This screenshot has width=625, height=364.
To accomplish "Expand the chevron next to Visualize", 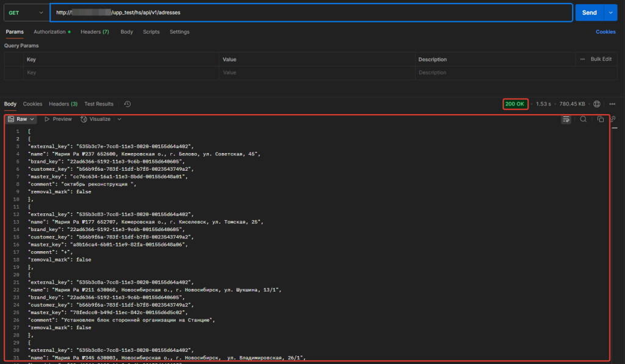I will [120, 120].
